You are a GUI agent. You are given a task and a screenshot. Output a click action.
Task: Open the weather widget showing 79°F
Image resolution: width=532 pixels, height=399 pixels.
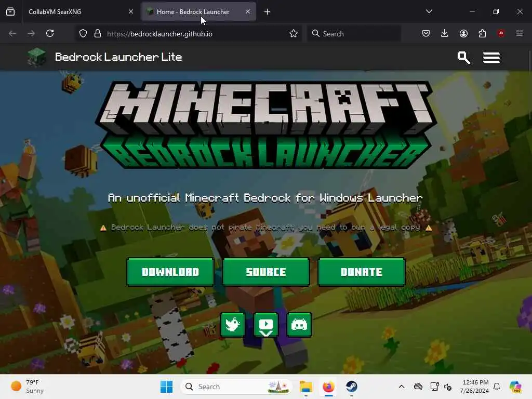pos(27,387)
